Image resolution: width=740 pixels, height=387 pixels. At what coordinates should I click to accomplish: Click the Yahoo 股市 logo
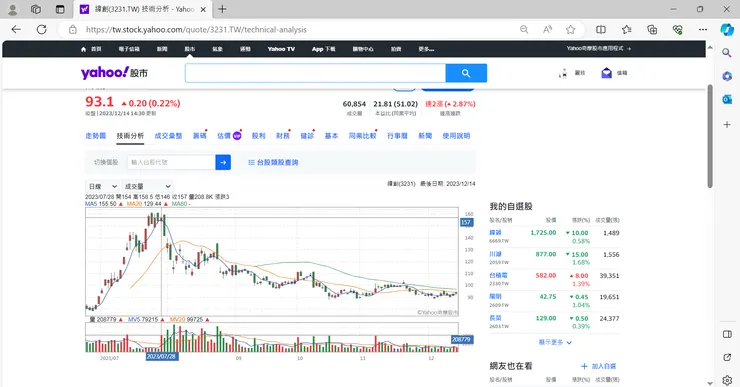coord(114,73)
